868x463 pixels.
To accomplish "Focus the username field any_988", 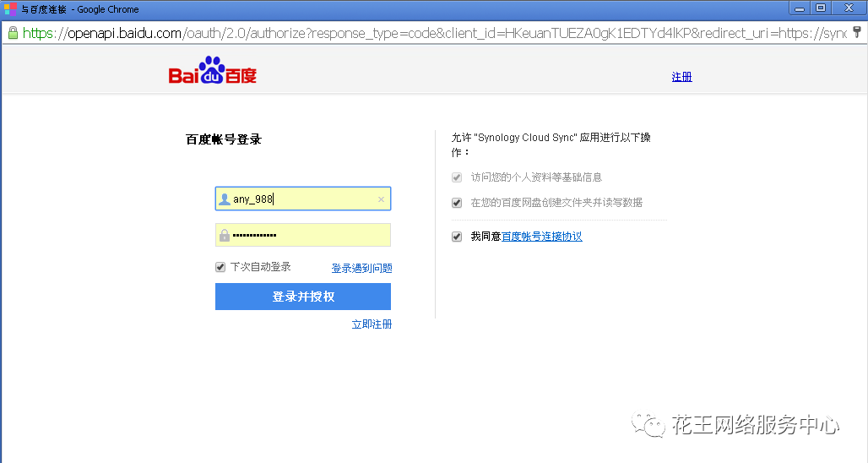I will click(303, 199).
